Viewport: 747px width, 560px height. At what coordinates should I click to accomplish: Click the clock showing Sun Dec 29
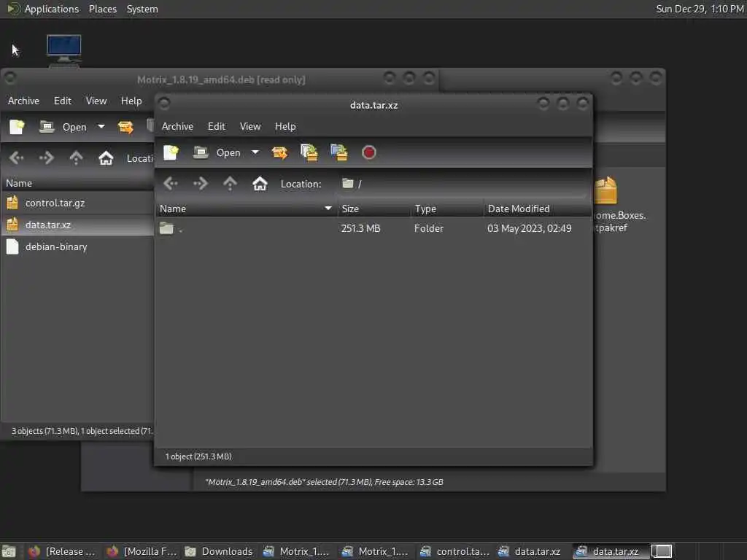tap(700, 9)
